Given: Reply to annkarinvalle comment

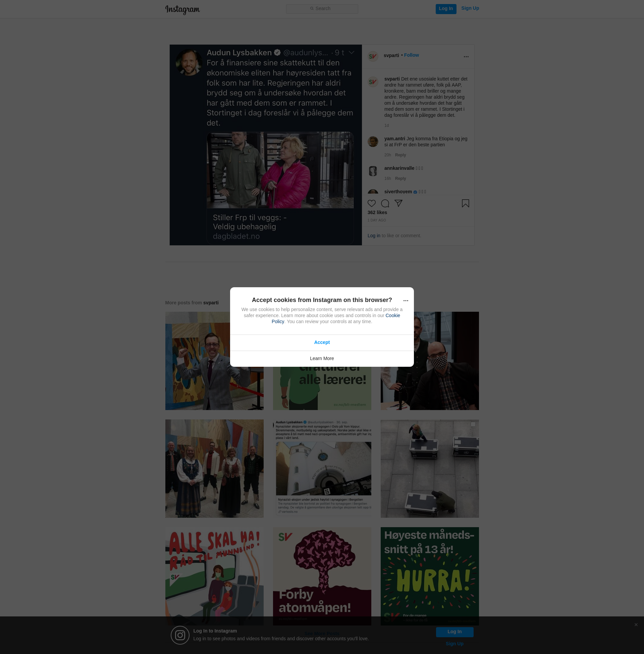Looking at the screenshot, I should click(400, 179).
